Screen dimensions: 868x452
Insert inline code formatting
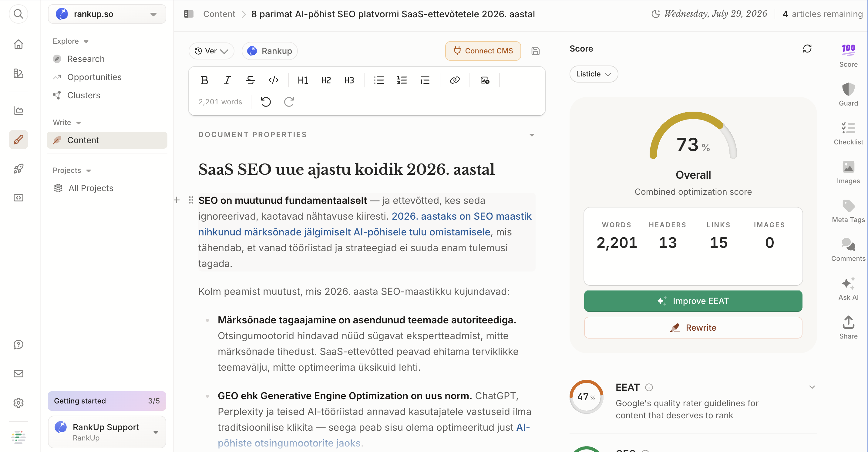coord(273,80)
